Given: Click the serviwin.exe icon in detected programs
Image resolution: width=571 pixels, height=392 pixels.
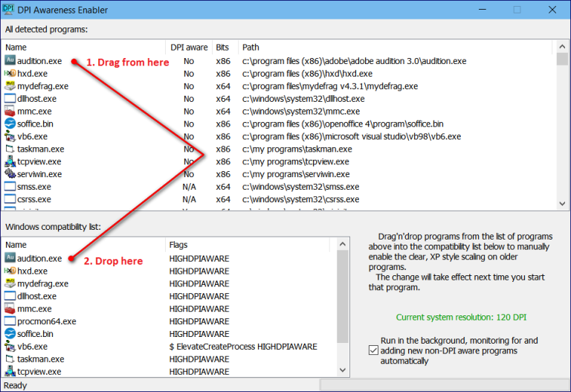Looking at the screenshot, I should pyautogui.click(x=10, y=174).
